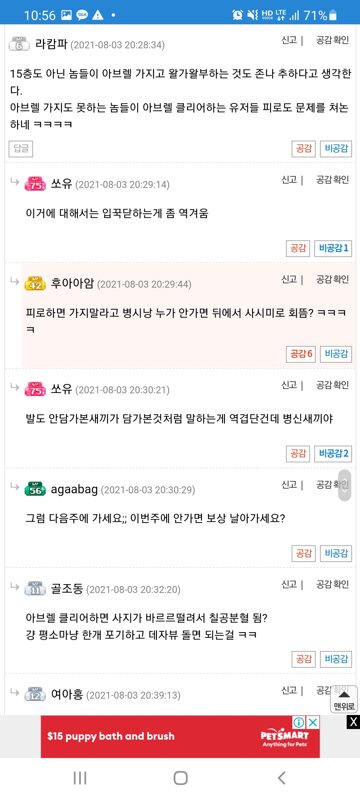This screenshot has width=360, height=800.
Task: Tap 비공감1 on 쏘유's first reply
Action: [333, 248]
